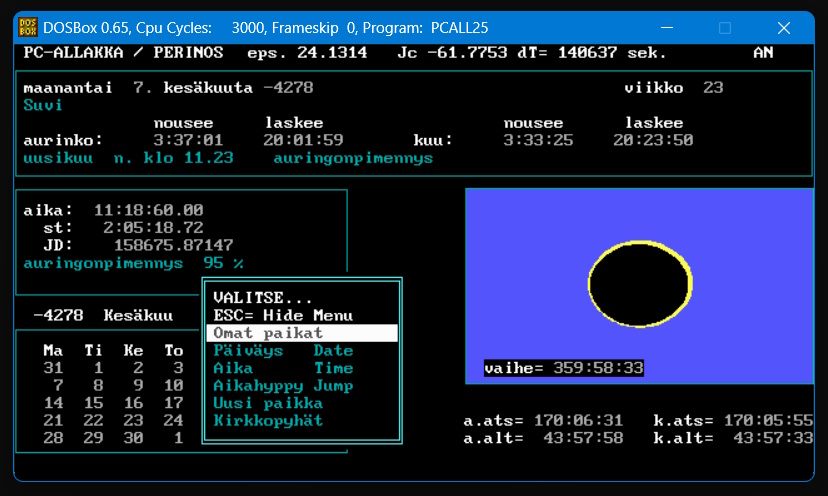The height and width of the screenshot is (496, 828).
Task: Click the dT= 140637 sek. value
Action: (x=591, y=52)
